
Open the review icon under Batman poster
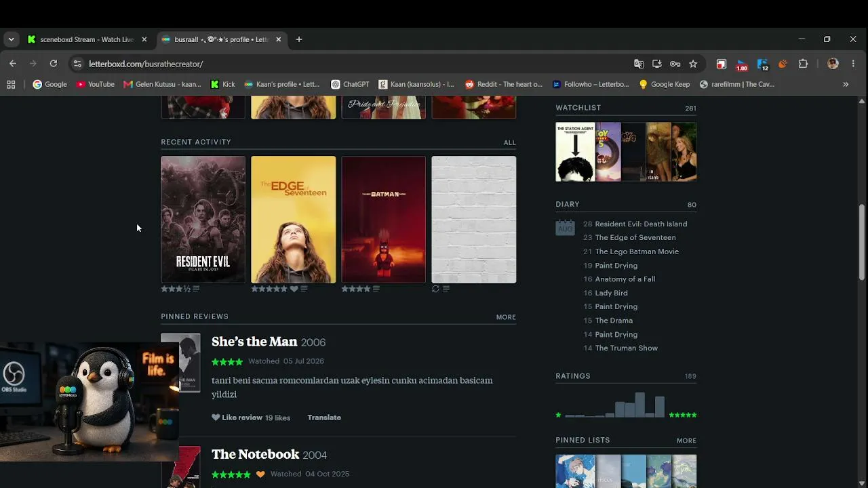(x=376, y=289)
